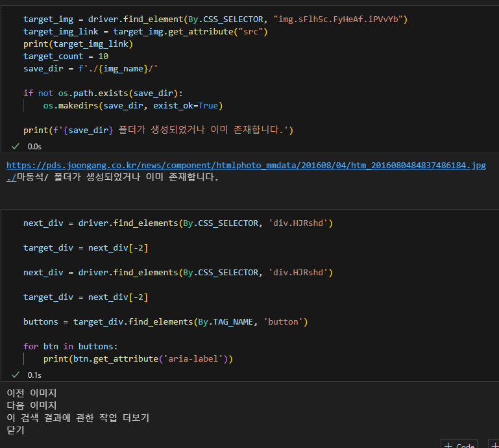Click output line '이전 이미지'
Image resolution: width=499 pixels, height=448 pixels.
[32, 393]
